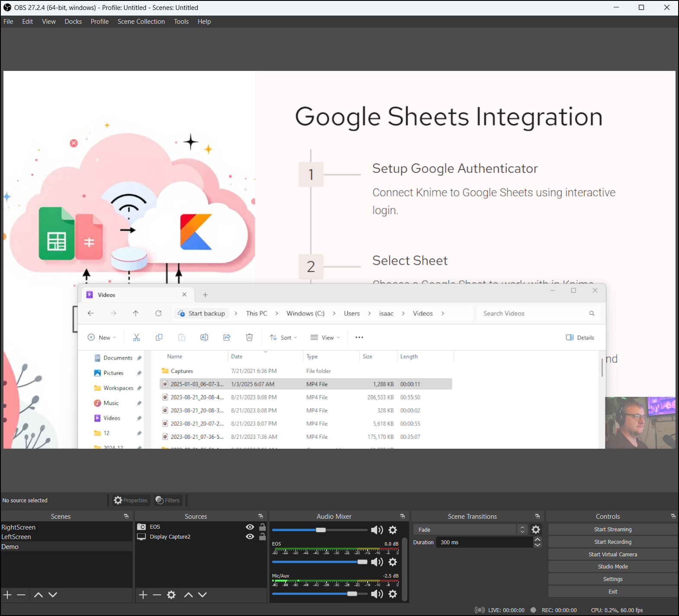Viewport: 679px width, 616px height.
Task: Move source down with arrow icon
Action: [x=202, y=595]
